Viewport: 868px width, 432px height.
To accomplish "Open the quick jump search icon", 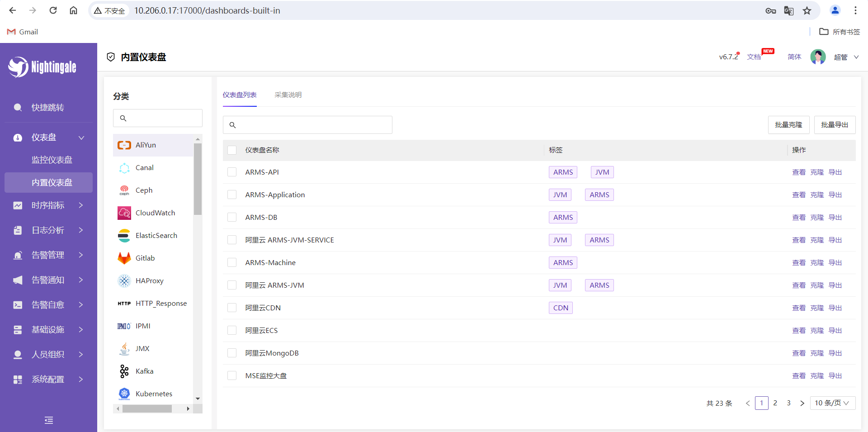I will tap(18, 108).
